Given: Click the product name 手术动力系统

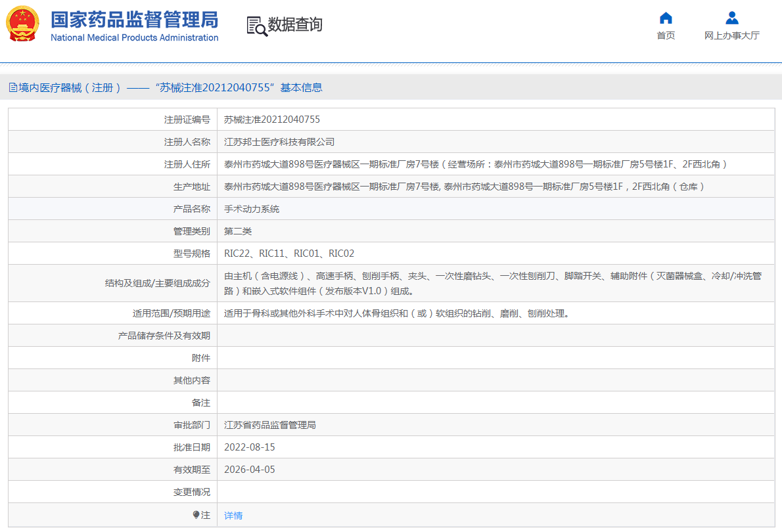Looking at the screenshot, I should (x=252, y=209).
